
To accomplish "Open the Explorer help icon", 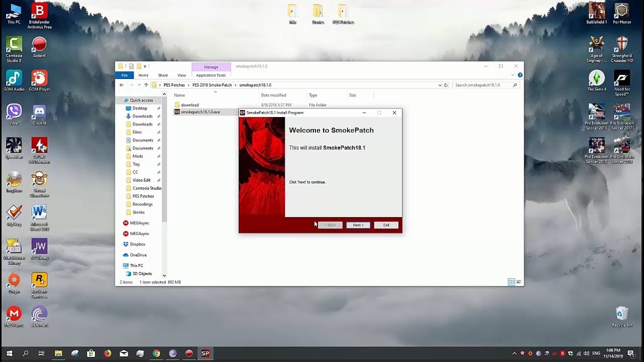I will [520, 75].
